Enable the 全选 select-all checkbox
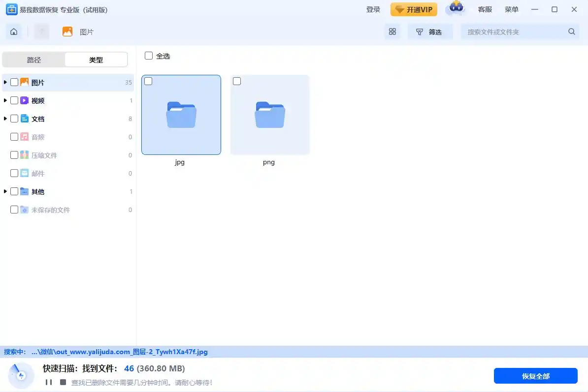This screenshot has width=588, height=392. pyautogui.click(x=148, y=56)
